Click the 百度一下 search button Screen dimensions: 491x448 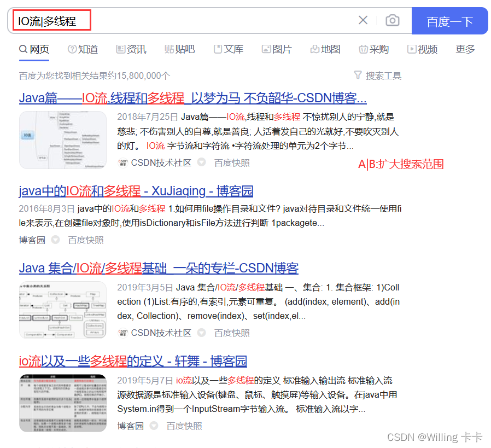[449, 21]
